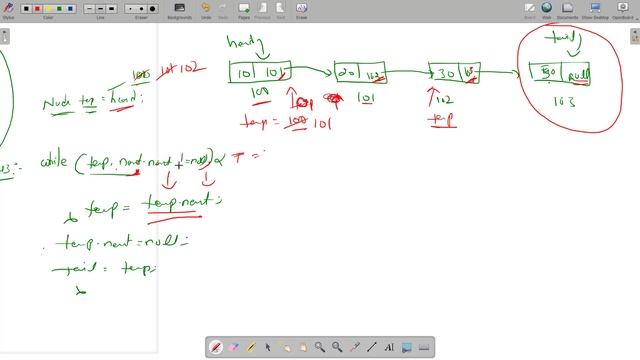This screenshot has height=360, width=640.
Task: Go to the Previous page
Action: click(262, 11)
